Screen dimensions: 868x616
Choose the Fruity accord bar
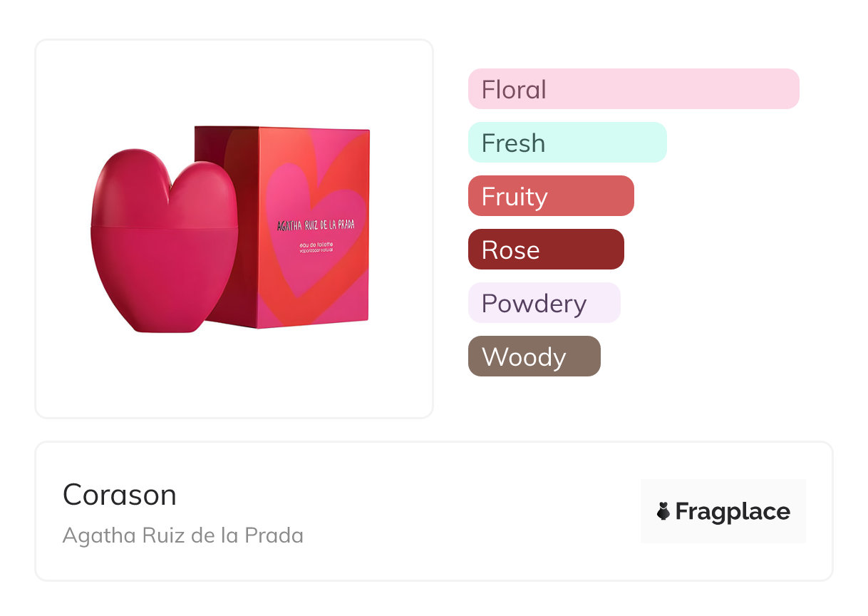(x=551, y=196)
